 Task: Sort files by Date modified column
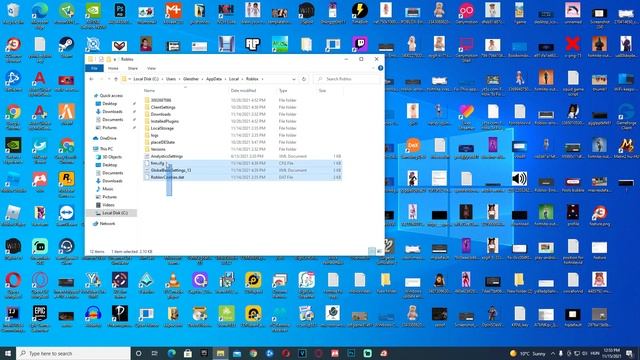[243, 91]
